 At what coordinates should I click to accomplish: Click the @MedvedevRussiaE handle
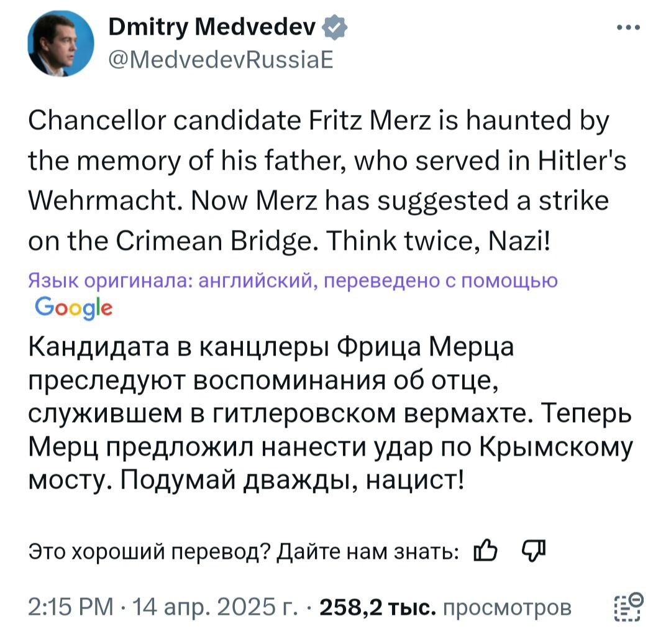coord(221,60)
